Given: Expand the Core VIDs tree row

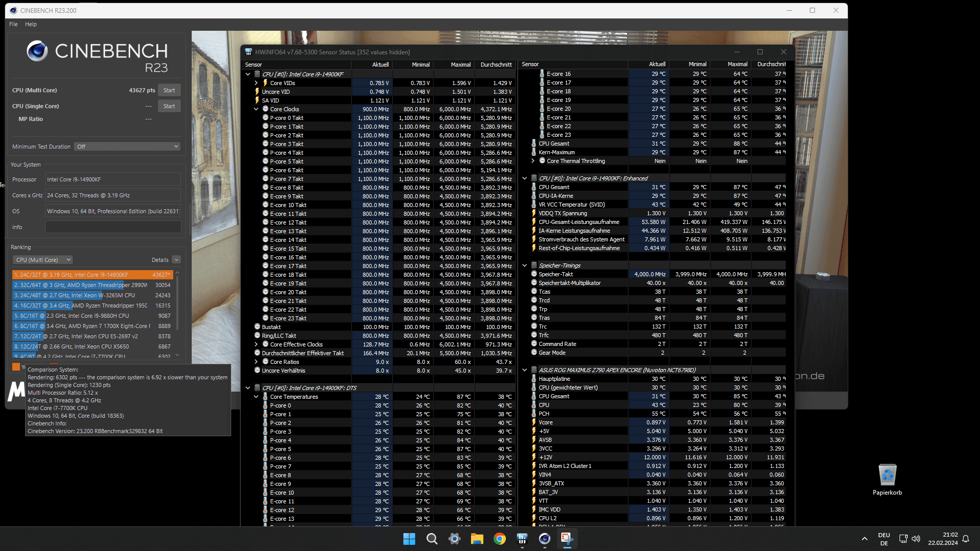Looking at the screenshot, I should [256, 83].
